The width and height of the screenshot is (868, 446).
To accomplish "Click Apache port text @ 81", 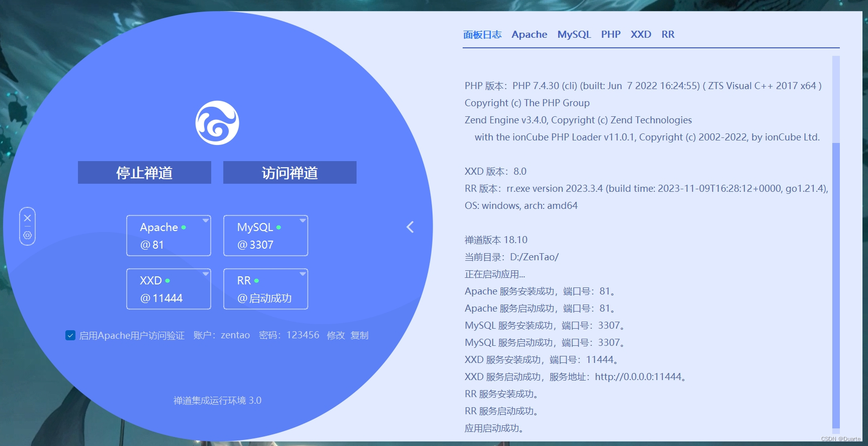I will point(152,245).
